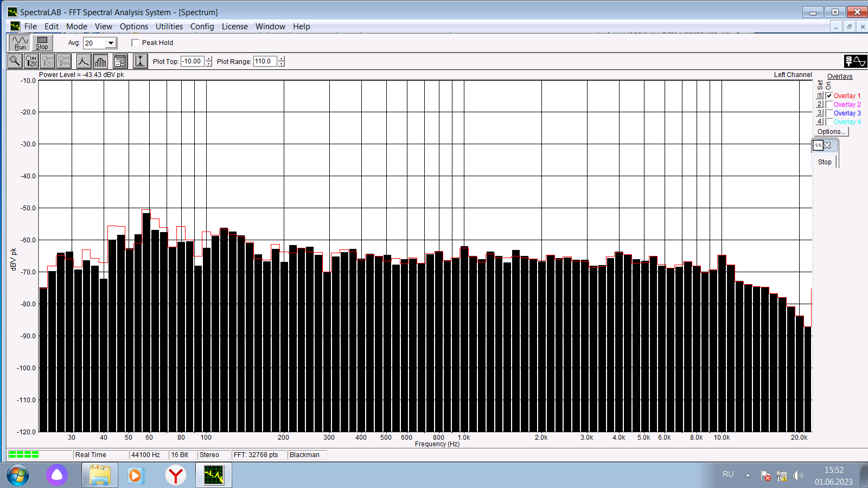868x488 pixels.
Task: Decrease Plot Range with the down arrow
Action: (281, 64)
